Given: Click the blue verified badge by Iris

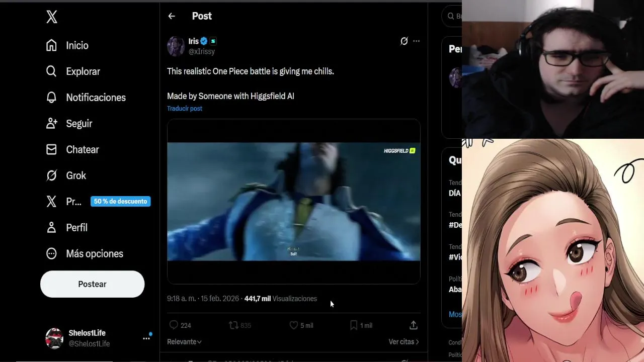Looking at the screenshot, I should [204, 41].
